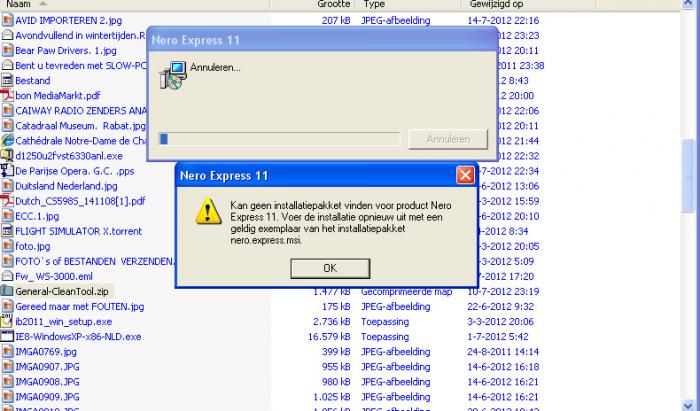Select the De Parijse Opera .pps icon
The height and width of the screenshot is (411, 700).
pyautogui.click(x=7, y=171)
